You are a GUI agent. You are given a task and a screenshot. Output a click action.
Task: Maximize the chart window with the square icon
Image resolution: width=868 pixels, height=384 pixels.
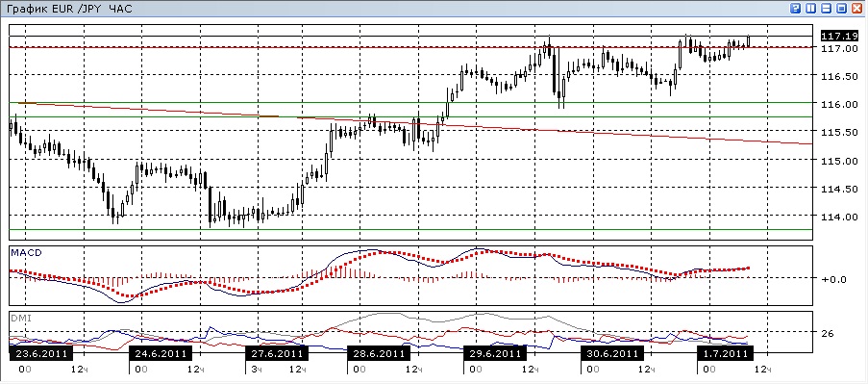(x=841, y=9)
